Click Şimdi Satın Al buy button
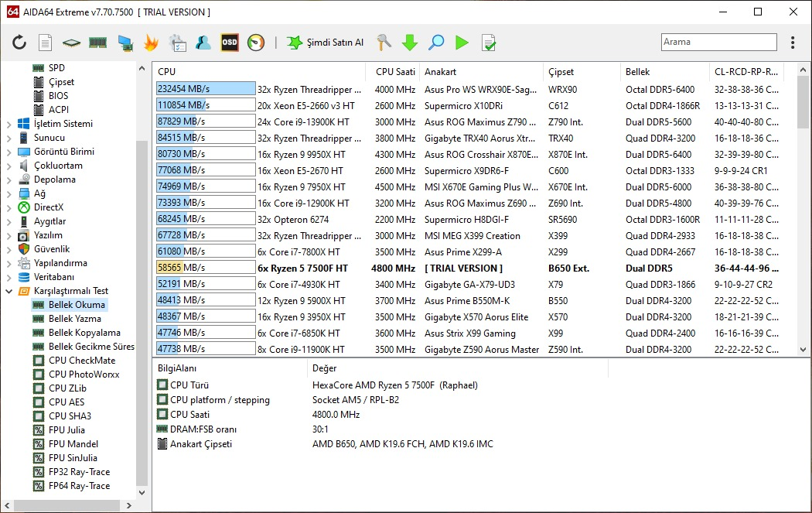The image size is (812, 513). (326, 43)
